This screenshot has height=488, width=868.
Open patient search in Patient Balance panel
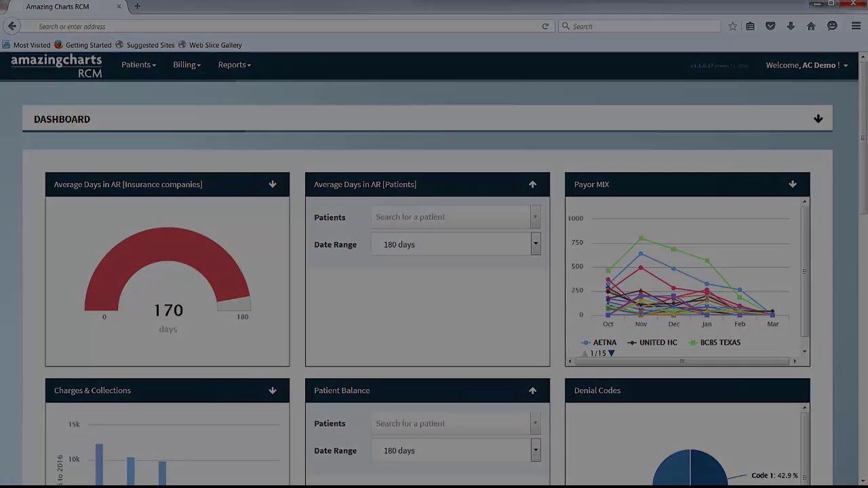pos(456,423)
